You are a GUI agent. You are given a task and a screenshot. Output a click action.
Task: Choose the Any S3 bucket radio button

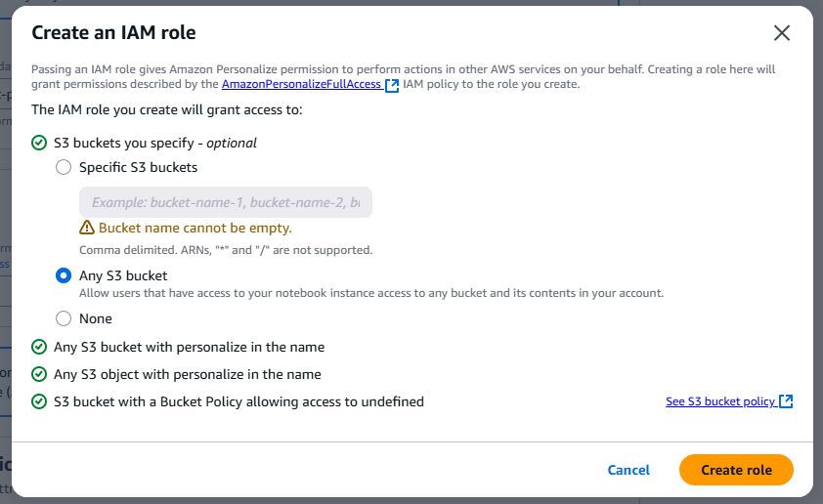pos(64,275)
